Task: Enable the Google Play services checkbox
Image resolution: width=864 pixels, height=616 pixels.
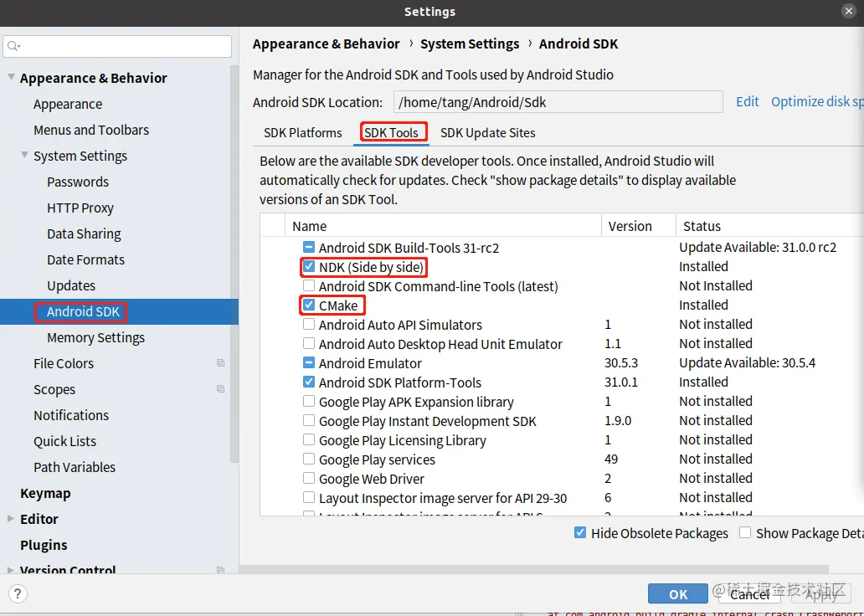Action: pyautogui.click(x=309, y=459)
